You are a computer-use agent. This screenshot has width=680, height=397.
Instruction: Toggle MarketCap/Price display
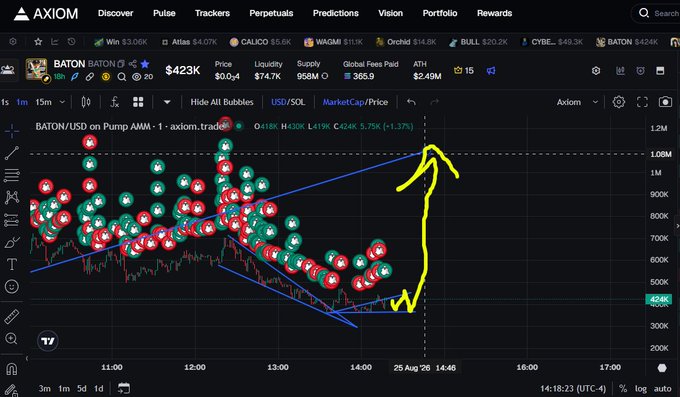(x=355, y=102)
